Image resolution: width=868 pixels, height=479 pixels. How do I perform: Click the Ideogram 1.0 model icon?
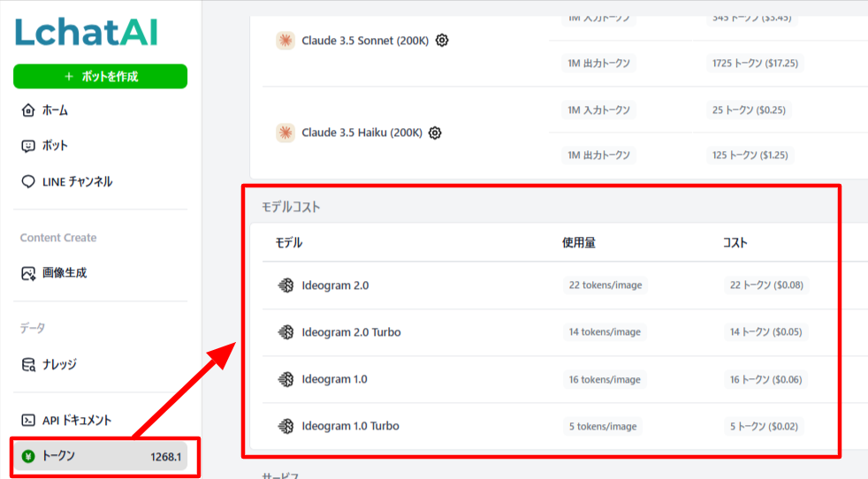(x=286, y=379)
